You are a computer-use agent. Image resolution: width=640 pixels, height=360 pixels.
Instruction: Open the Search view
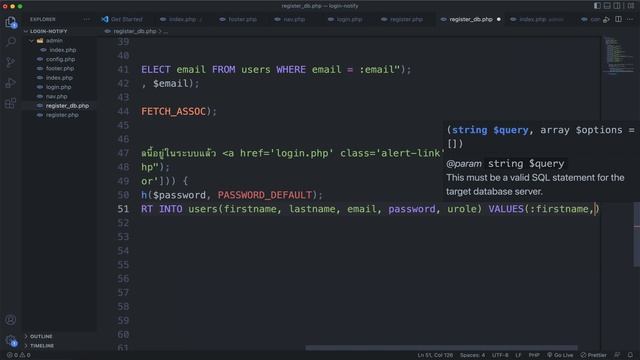click(x=11, y=42)
